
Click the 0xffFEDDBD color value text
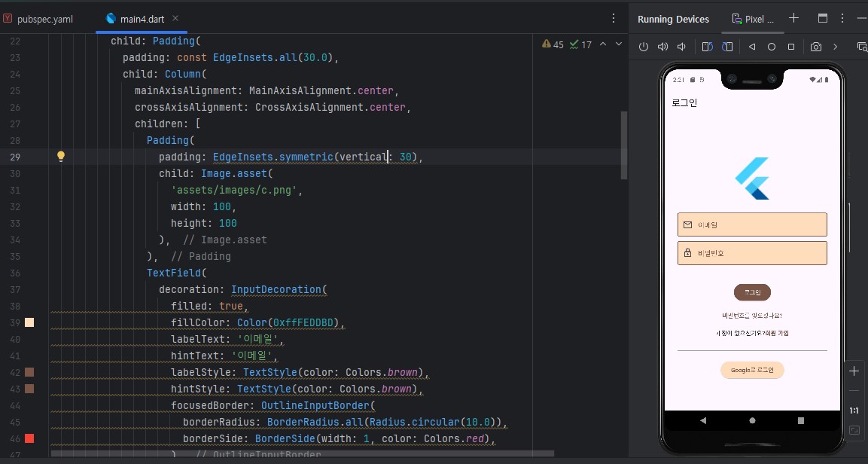[303, 322]
